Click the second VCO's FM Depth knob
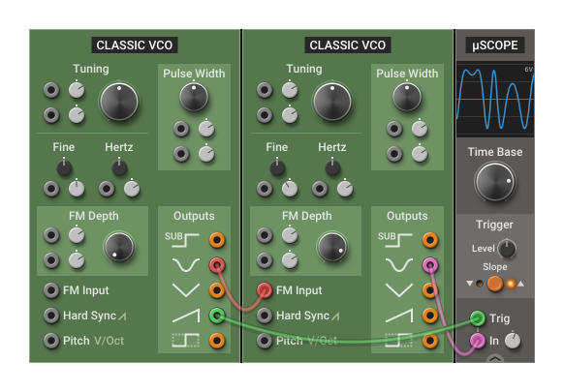Image resolution: width=564 pixels, height=392 pixels. pos(332,247)
